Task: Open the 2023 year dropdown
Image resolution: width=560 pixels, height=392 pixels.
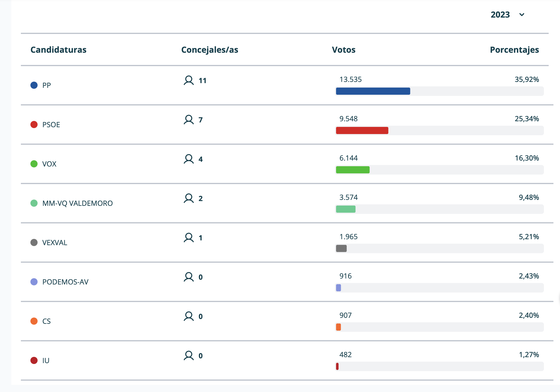Action: pyautogui.click(x=500, y=15)
